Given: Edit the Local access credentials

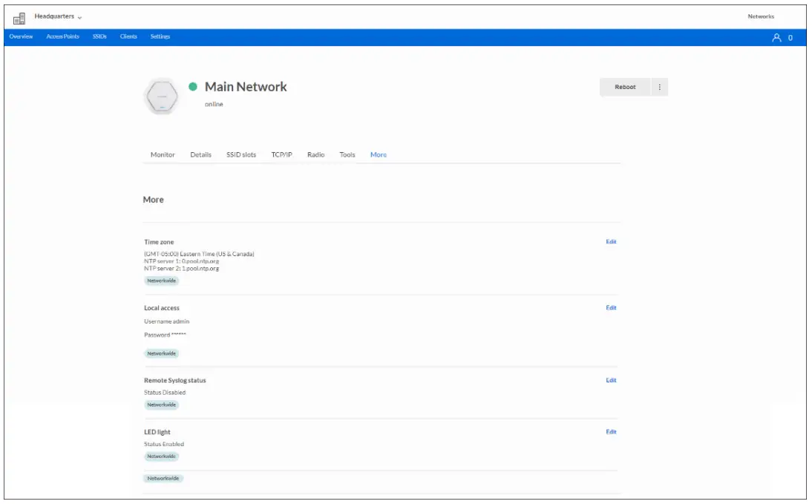Looking at the screenshot, I should coord(611,308).
